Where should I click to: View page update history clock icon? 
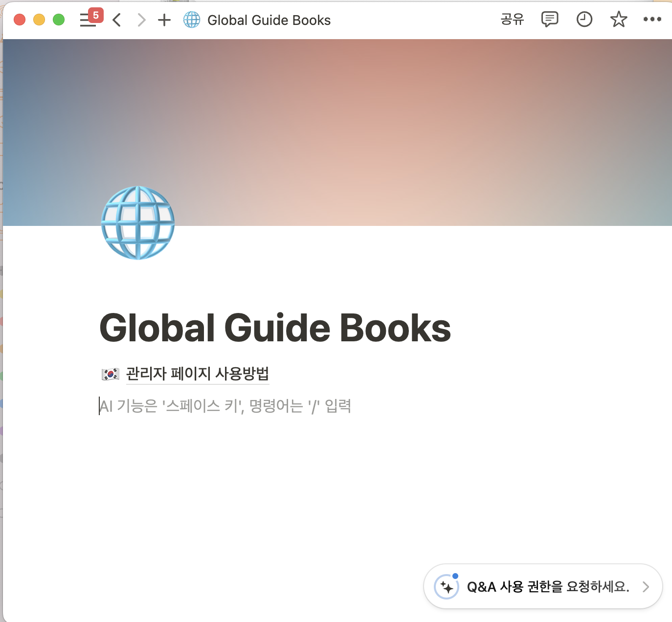click(584, 20)
